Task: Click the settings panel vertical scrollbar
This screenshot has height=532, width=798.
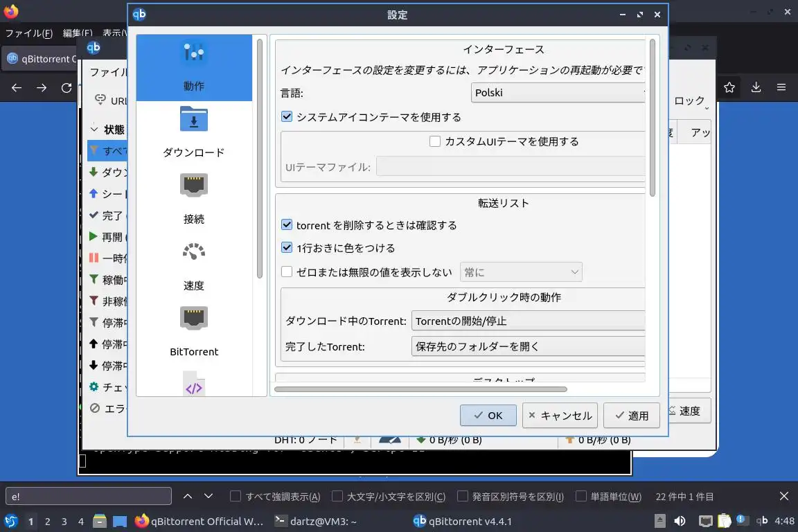Action: pyautogui.click(x=653, y=118)
